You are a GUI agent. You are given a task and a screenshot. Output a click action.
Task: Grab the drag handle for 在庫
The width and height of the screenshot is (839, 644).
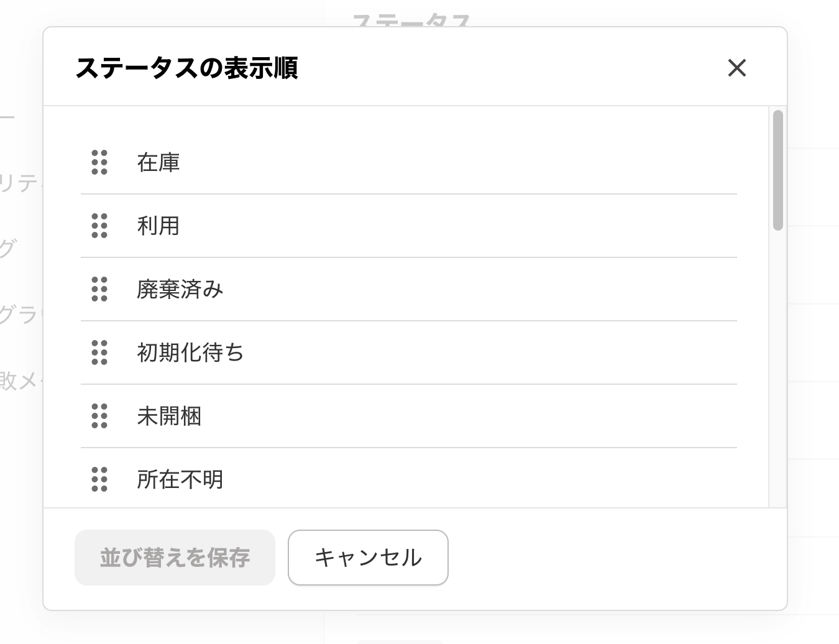coord(99,162)
